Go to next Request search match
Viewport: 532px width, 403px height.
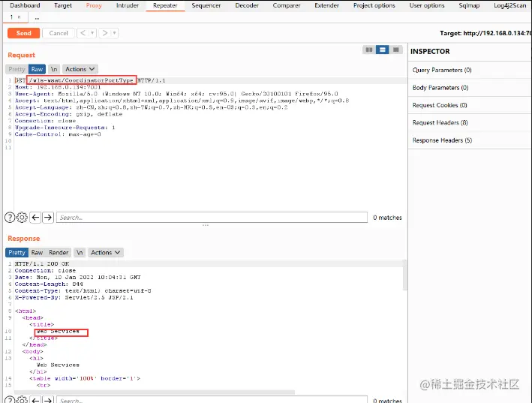click(x=48, y=217)
